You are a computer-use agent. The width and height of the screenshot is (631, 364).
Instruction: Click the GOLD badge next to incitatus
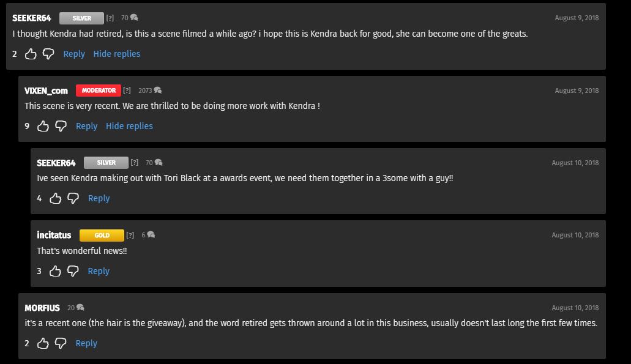click(102, 235)
